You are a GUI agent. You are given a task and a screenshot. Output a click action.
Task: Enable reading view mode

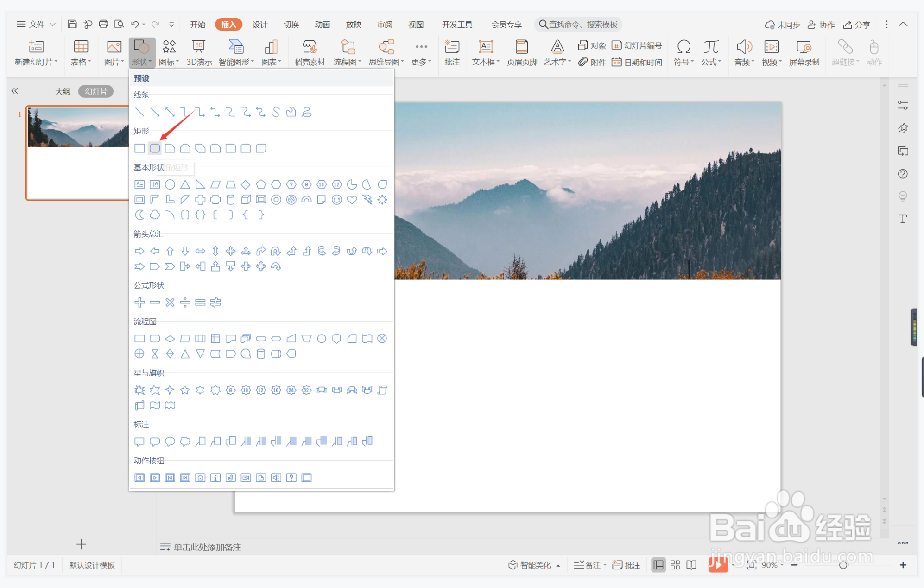(691, 565)
